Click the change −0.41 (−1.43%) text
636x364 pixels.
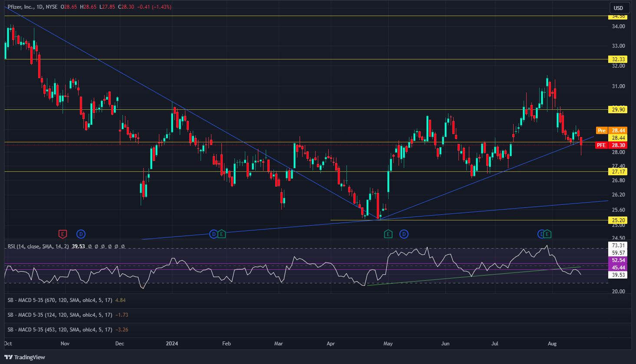coord(154,7)
